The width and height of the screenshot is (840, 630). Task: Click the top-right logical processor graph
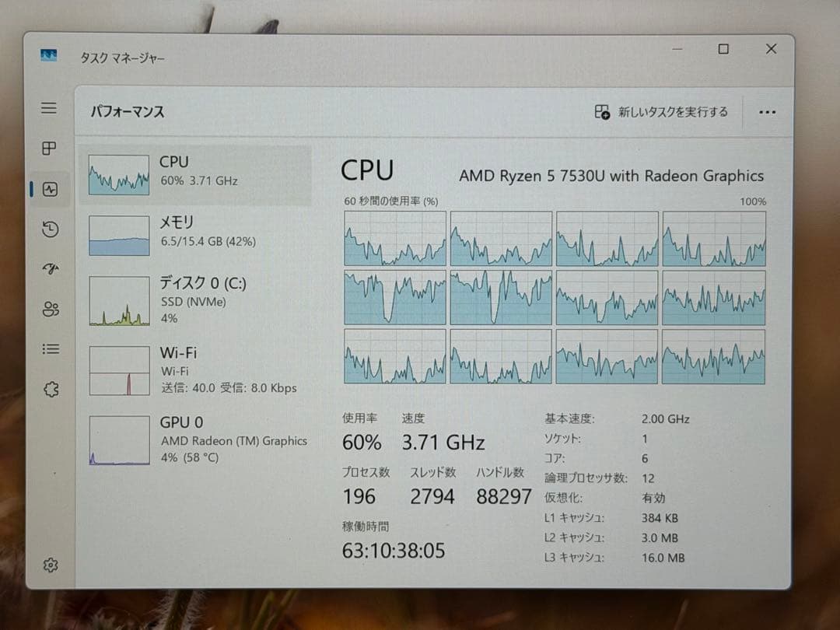[x=714, y=239]
